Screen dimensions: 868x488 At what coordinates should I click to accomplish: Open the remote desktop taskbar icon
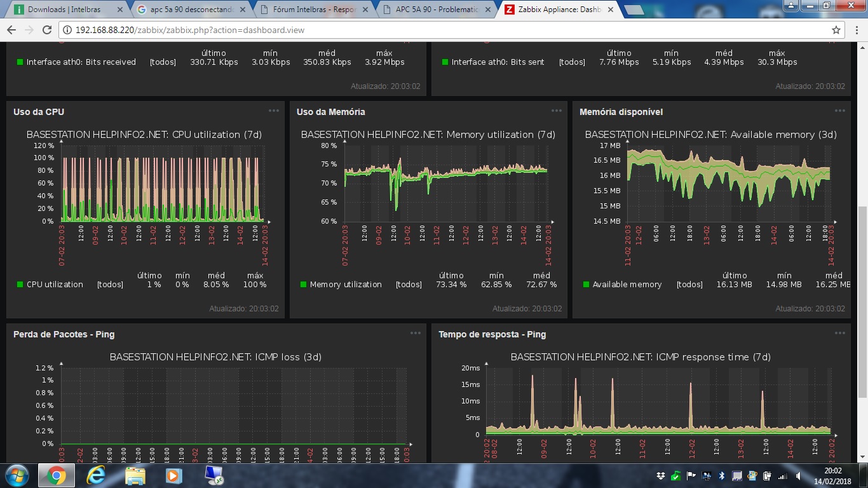click(x=213, y=475)
